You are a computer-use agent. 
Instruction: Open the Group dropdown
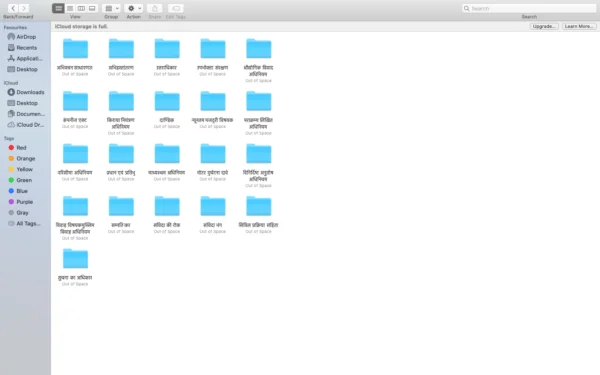point(111,8)
